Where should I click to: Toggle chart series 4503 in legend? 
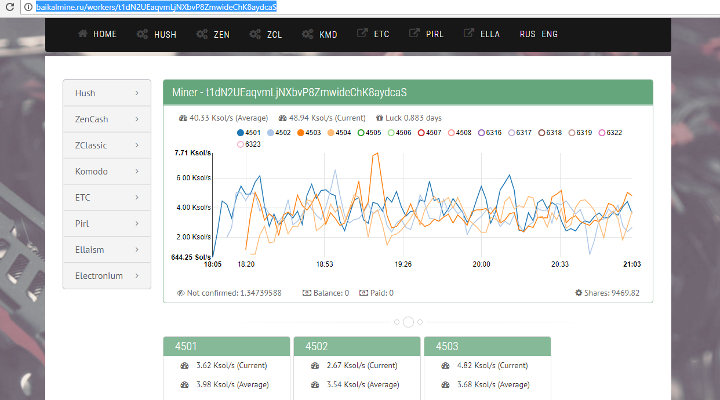[309, 133]
